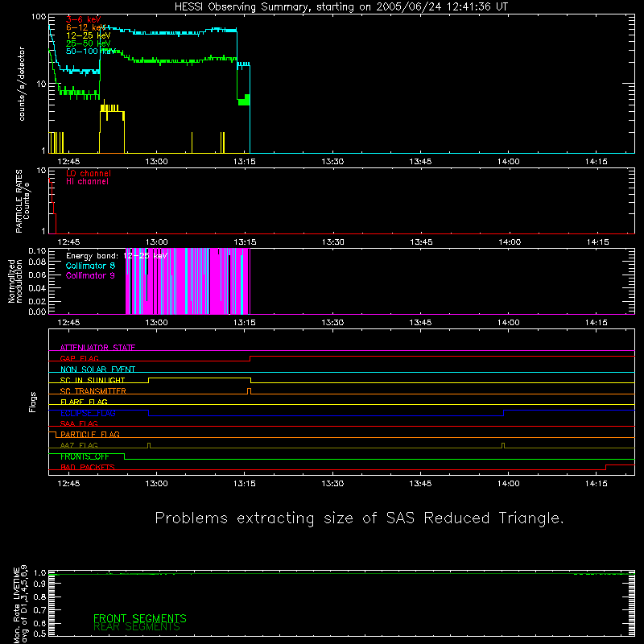Click the '0.7' y-axis value on the livetime plot
Screen dimensions: 644x644
(39, 610)
